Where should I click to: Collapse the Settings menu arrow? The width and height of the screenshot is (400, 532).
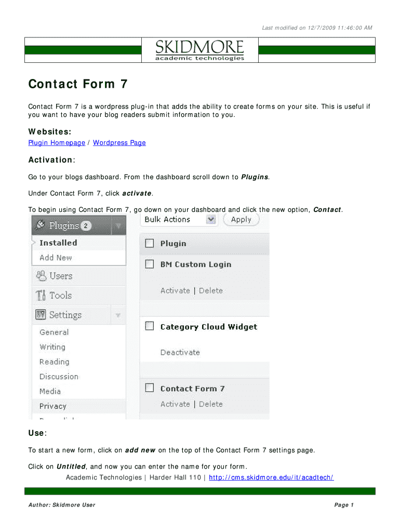pyautogui.click(x=118, y=315)
